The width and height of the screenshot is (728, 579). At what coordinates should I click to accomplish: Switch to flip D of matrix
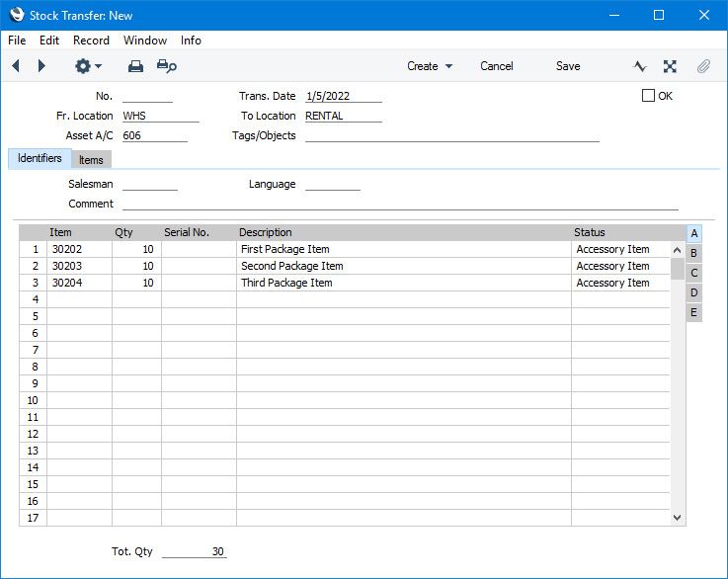pyautogui.click(x=693, y=292)
